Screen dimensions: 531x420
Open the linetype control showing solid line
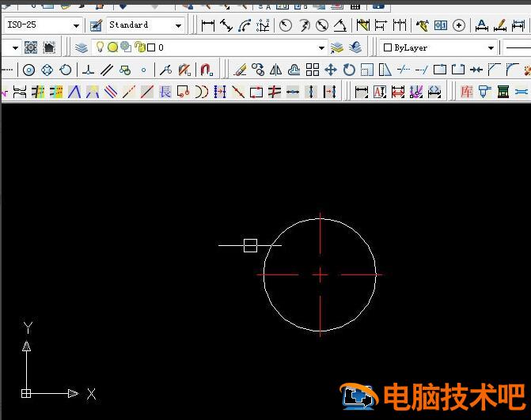(x=517, y=47)
